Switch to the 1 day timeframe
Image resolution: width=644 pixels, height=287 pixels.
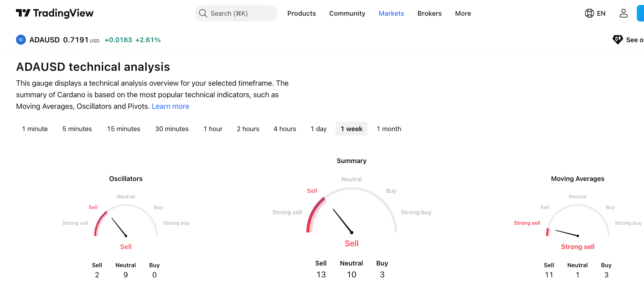(x=318, y=129)
